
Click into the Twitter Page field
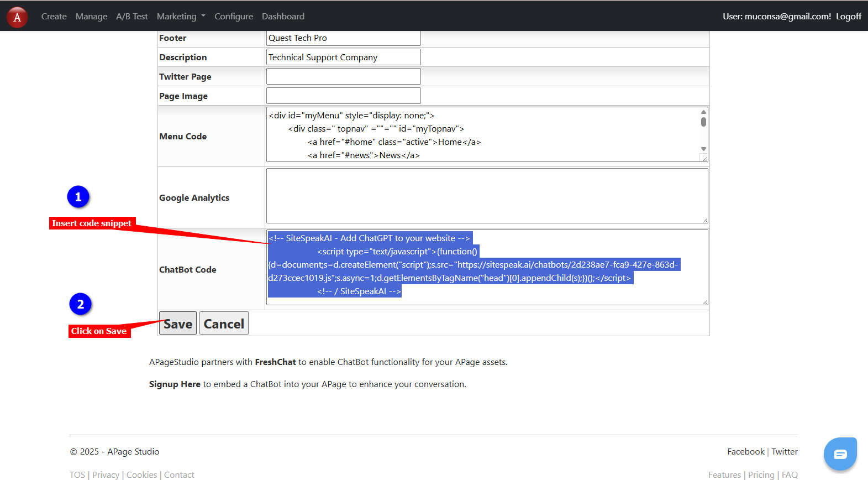click(x=343, y=76)
